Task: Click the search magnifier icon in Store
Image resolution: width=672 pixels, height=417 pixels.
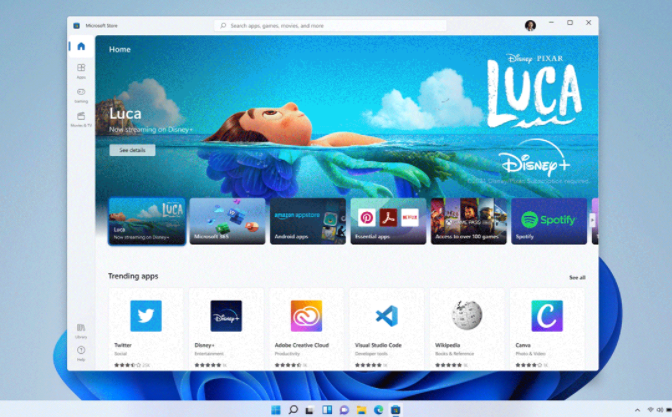Action: pos(223,26)
